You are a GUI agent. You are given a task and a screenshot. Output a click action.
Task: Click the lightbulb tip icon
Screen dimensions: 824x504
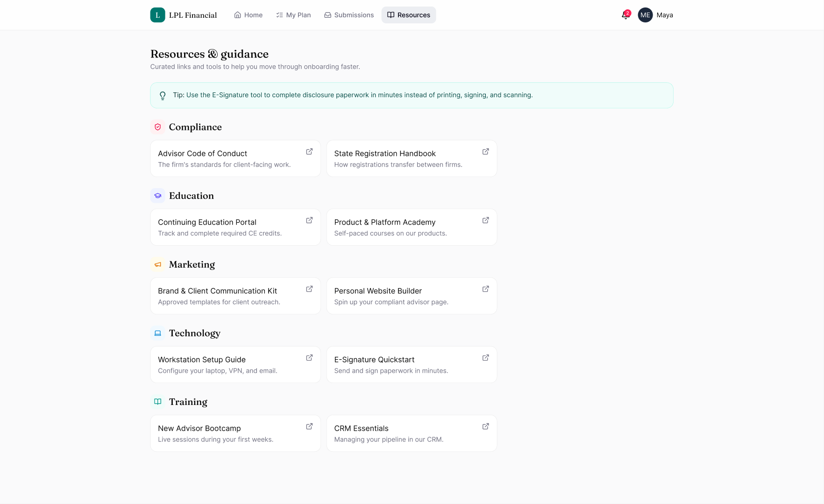coord(163,95)
